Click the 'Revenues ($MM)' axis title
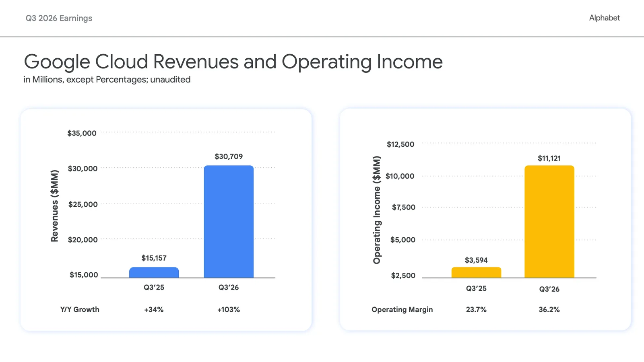Screen dimensions: 644x362 [x=55, y=206]
